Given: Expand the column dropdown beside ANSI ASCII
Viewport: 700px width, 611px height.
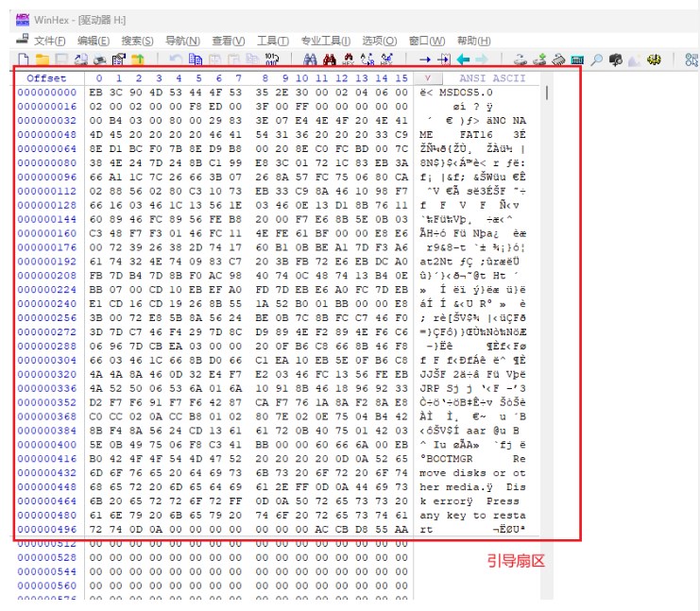Looking at the screenshot, I should [x=428, y=78].
